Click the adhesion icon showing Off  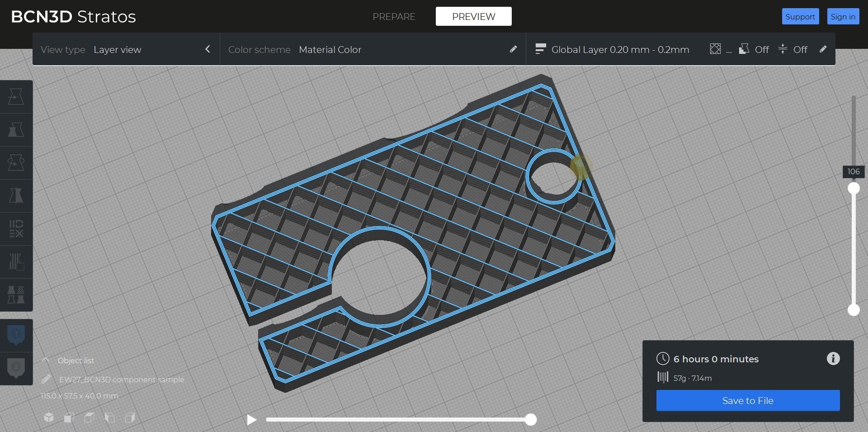click(x=783, y=49)
